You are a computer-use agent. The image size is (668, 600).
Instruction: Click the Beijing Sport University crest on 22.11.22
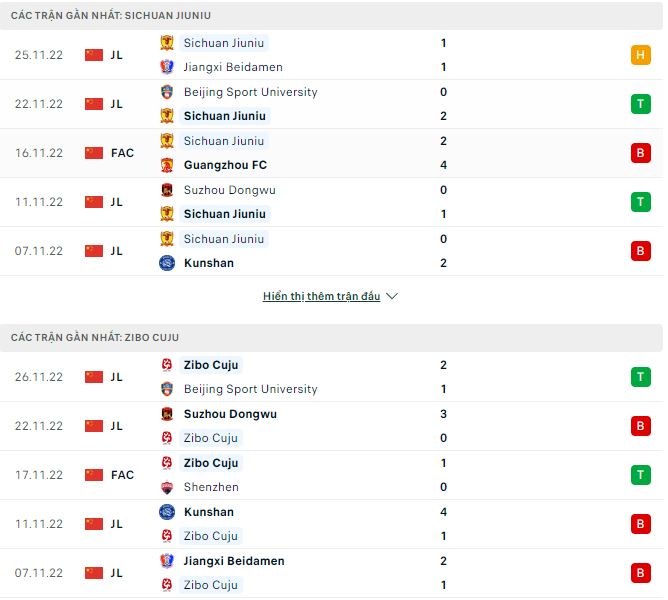(167, 92)
